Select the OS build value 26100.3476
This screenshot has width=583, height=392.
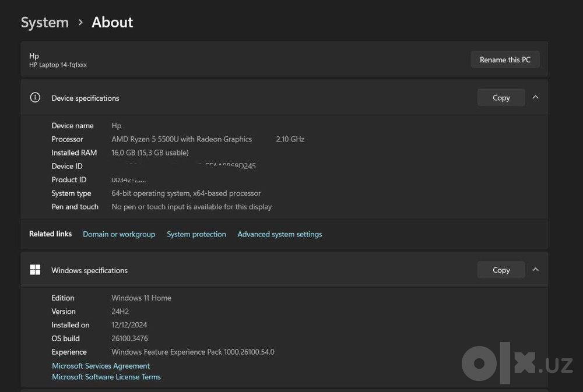click(130, 338)
